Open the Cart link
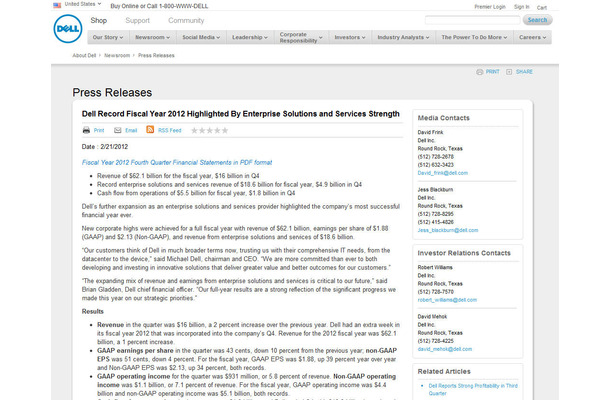Viewport: 610px width, 400px height. pos(542,7)
